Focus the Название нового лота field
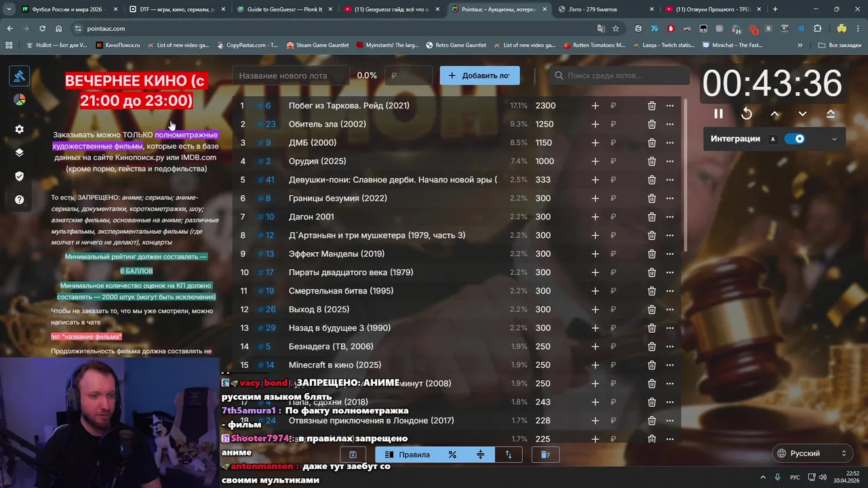The width and height of the screenshot is (868, 488). (291, 75)
